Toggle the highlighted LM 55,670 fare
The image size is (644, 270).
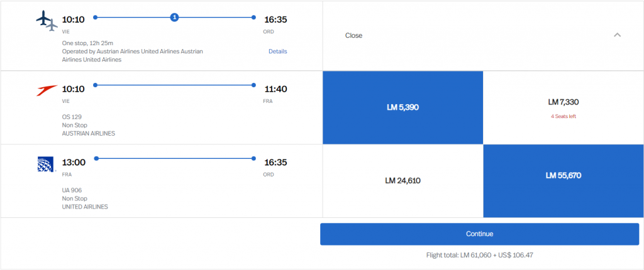(x=563, y=176)
